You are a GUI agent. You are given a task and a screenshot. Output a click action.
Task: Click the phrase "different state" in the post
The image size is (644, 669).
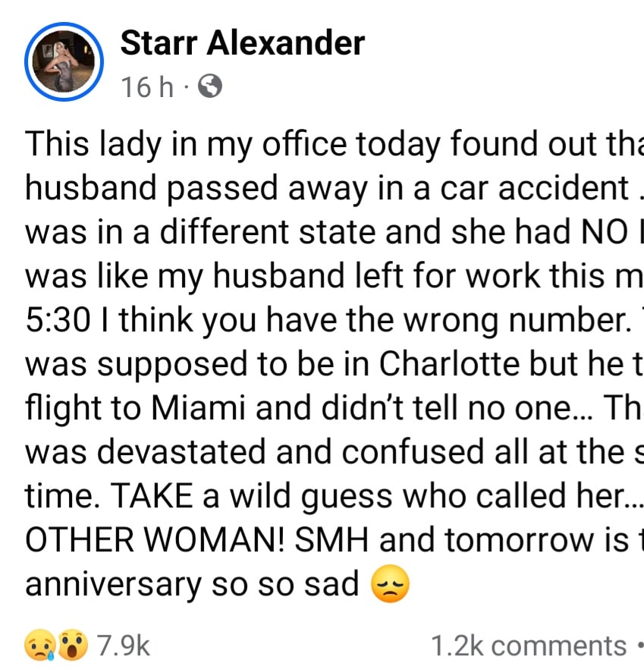[x=243, y=233]
